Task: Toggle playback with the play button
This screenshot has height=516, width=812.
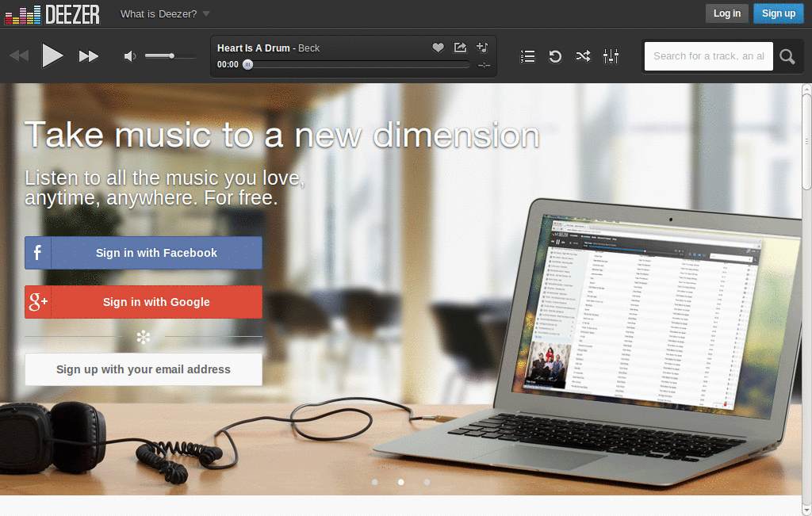Action: coord(52,55)
